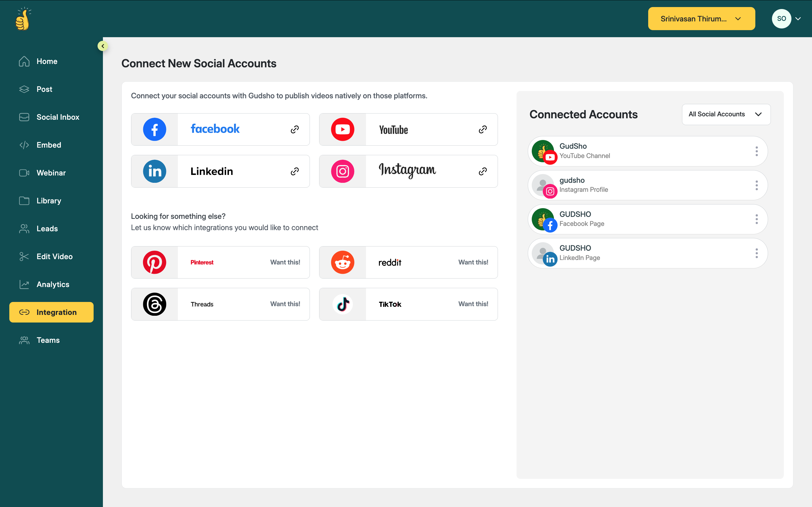Open the Analytics sidebar item

pos(53,284)
